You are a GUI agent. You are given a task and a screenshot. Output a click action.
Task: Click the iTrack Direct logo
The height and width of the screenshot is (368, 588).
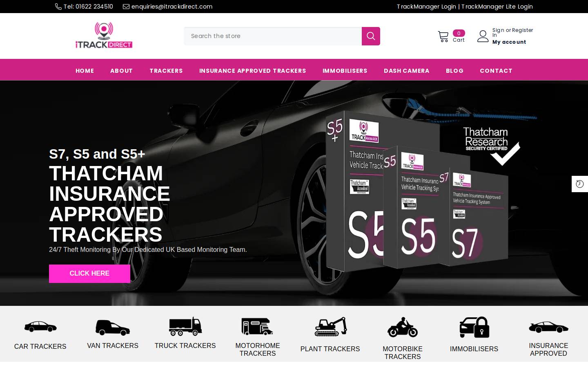point(104,35)
